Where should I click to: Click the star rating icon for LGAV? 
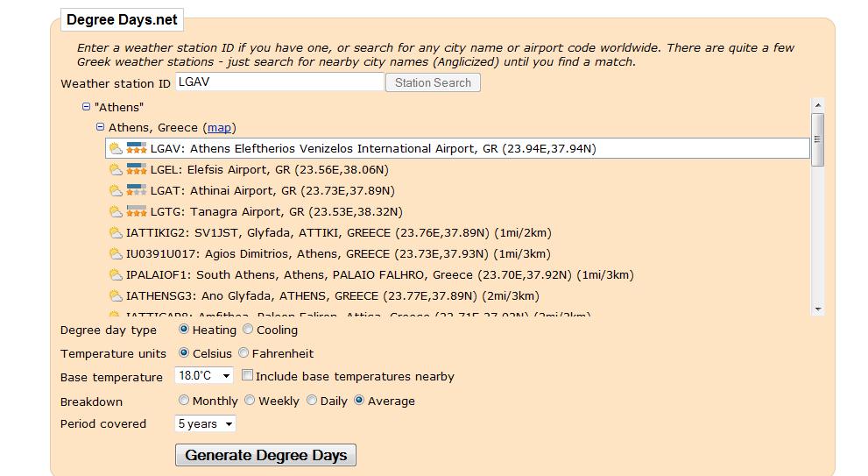click(x=136, y=148)
